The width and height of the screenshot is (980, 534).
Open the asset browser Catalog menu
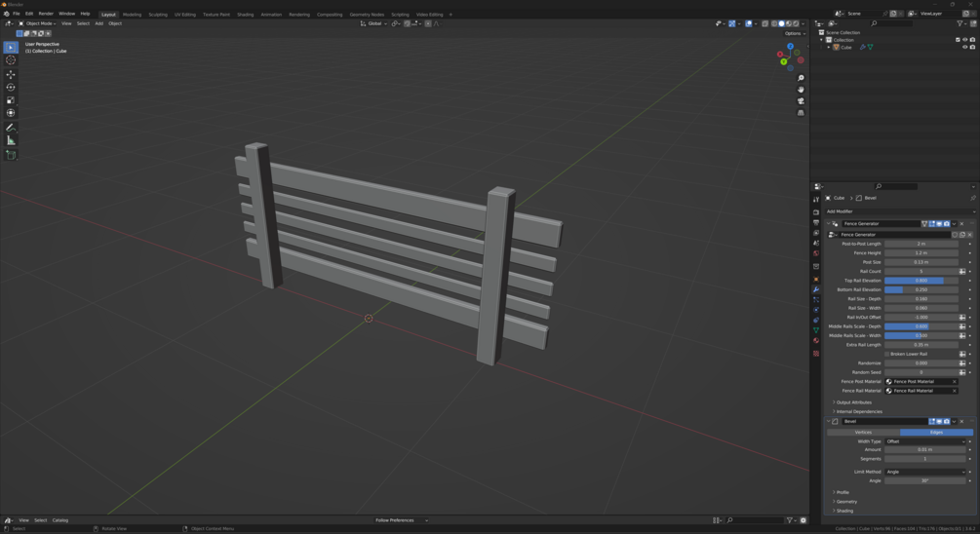60,520
